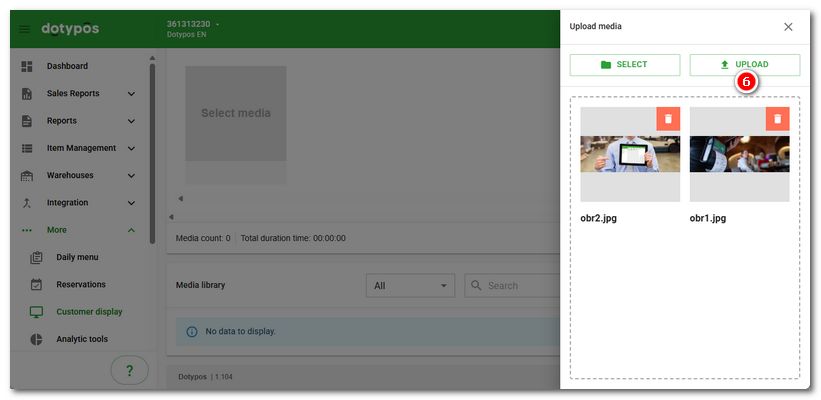Screen dimensions: 821x400
Task: Click the Customer display monitor icon
Action: [37, 312]
